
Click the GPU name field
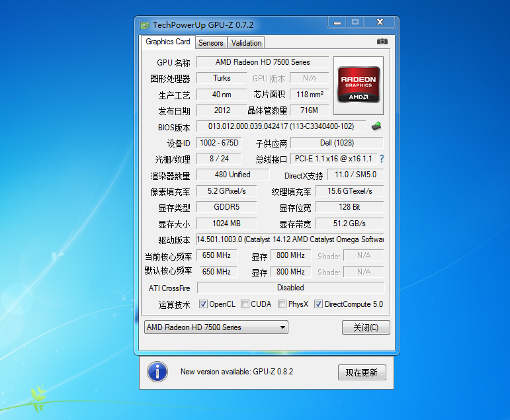(263, 62)
